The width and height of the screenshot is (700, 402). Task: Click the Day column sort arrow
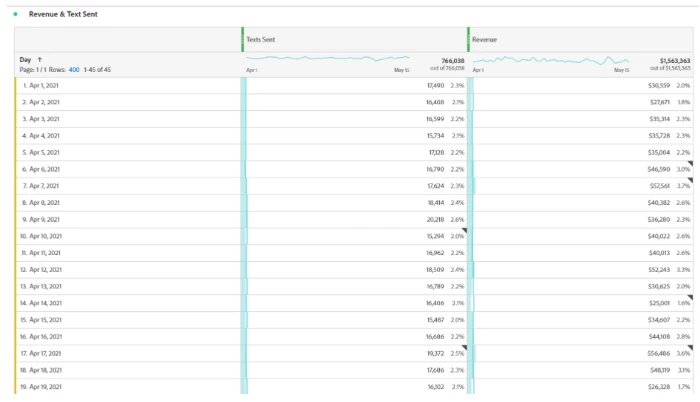(40, 59)
